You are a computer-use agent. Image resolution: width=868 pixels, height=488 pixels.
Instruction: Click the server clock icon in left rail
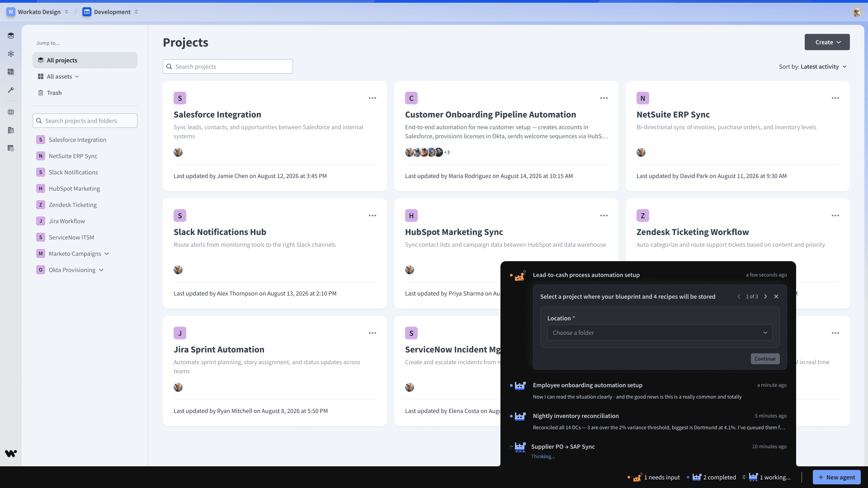click(x=11, y=148)
